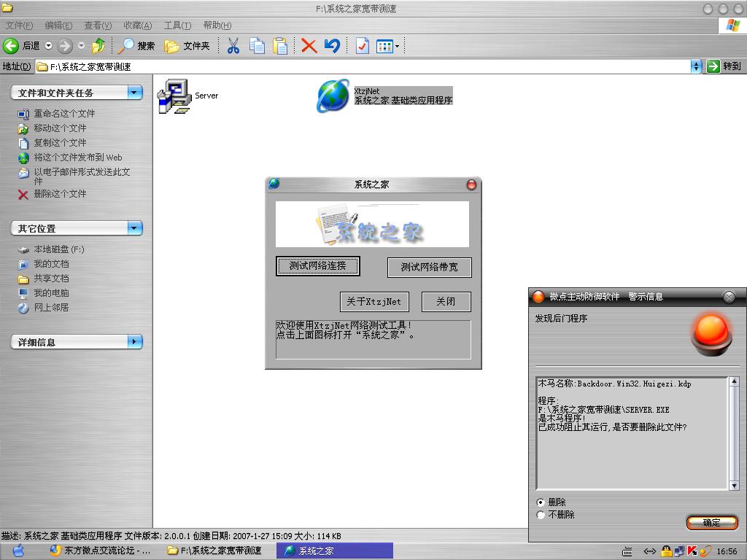This screenshot has width=747, height=560.
Task: Select the 删除 radio option
Action: [541, 502]
